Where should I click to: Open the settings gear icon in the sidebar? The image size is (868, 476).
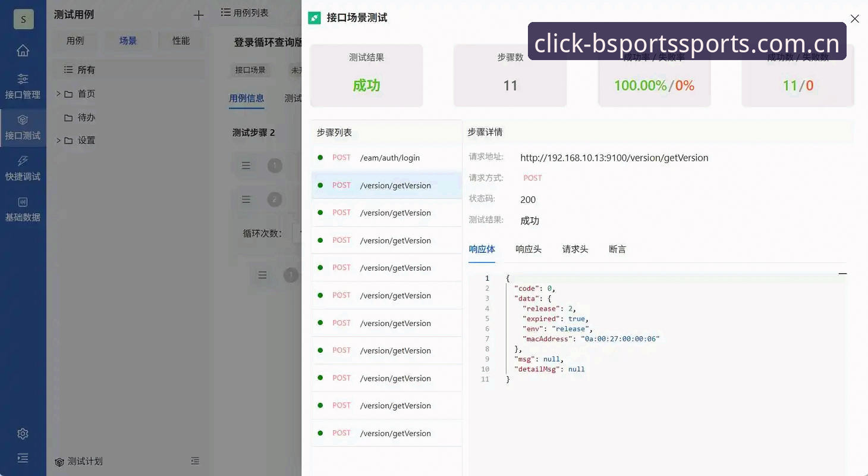click(23, 434)
